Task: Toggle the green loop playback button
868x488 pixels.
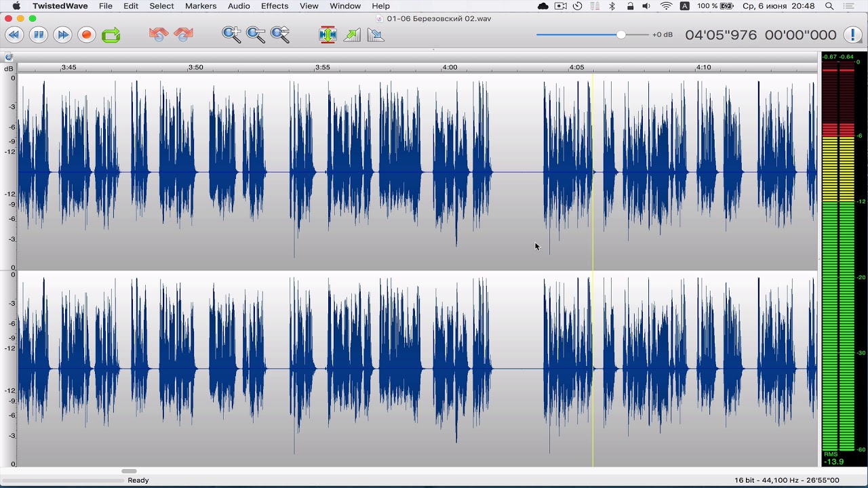Action: pos(111,35)
